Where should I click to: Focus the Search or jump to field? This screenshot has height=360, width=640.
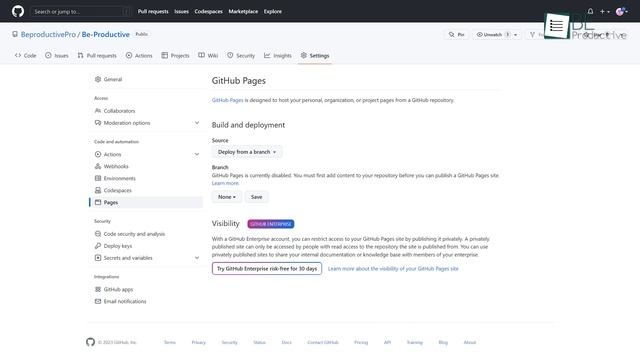coord(80,11)
